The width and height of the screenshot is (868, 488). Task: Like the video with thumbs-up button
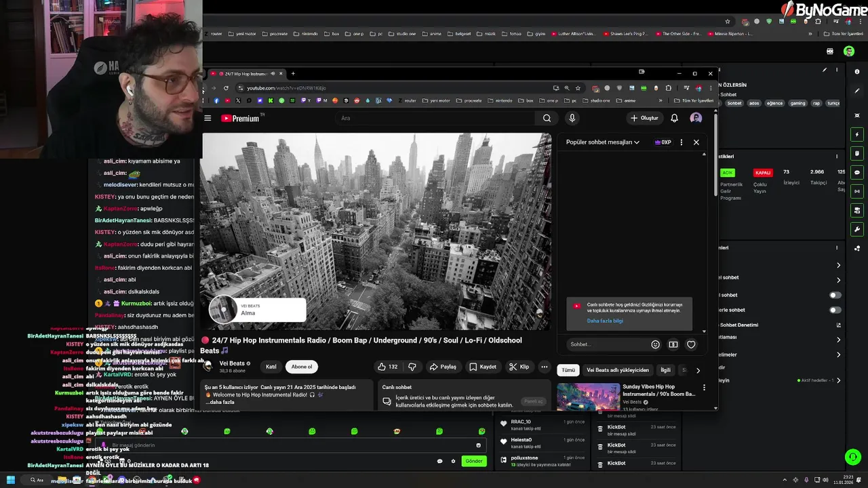pyautogui.click(x=387, y=367)
